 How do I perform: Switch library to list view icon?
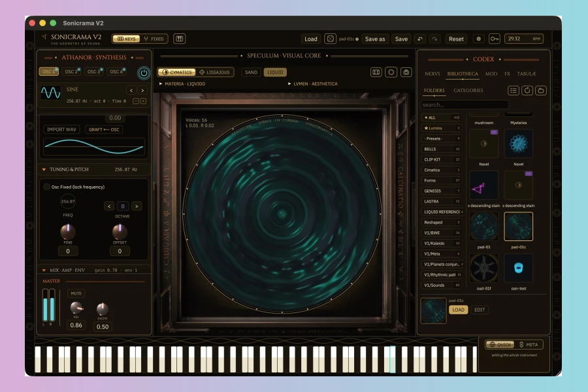click(x=514, y=90)
